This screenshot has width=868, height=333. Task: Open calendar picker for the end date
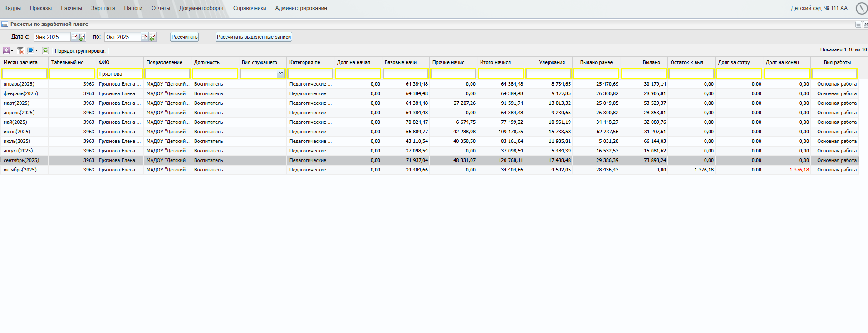pos(145,37)
